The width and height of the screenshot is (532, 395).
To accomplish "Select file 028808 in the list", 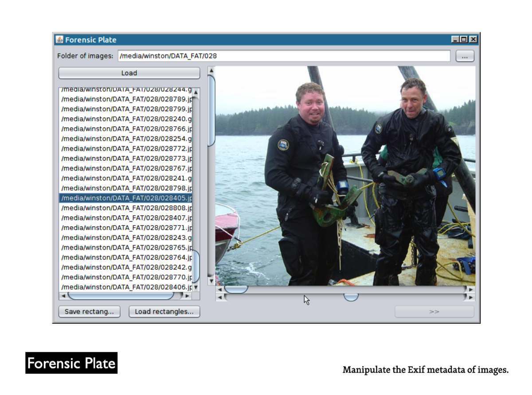I will click(126, 208).
